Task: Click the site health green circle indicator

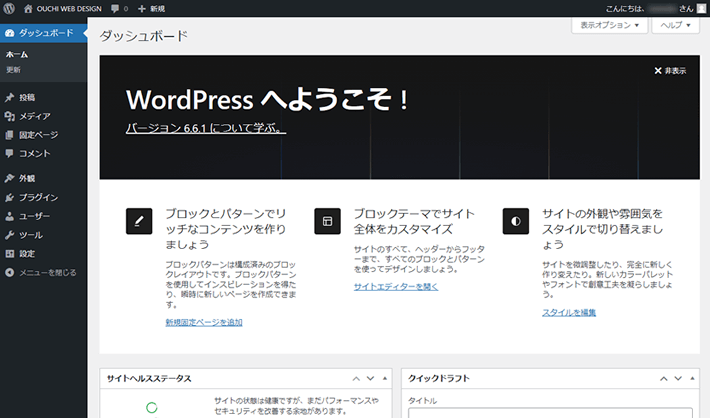Action: 152,408
